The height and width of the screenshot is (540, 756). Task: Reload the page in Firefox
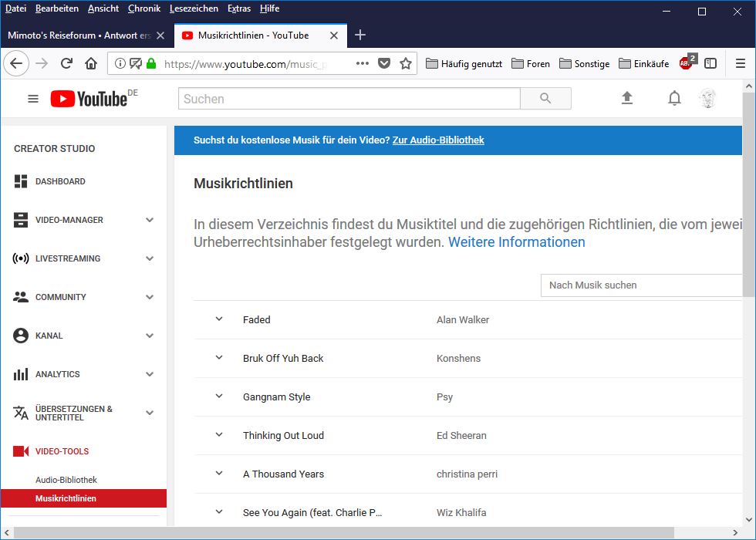tap(66, 64)
